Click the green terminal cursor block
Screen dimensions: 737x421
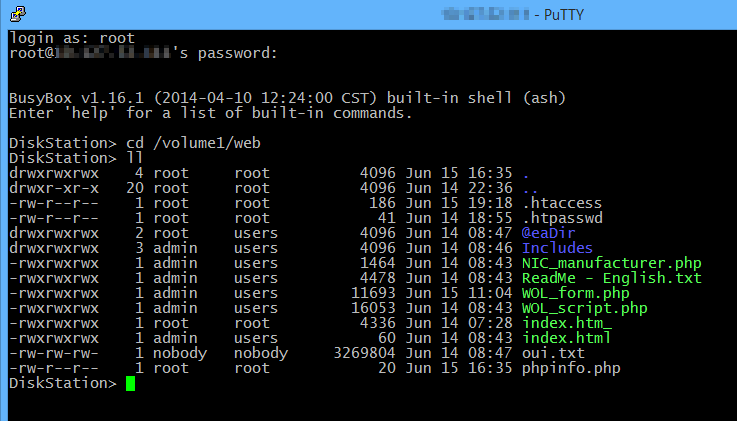pos(131,384)
